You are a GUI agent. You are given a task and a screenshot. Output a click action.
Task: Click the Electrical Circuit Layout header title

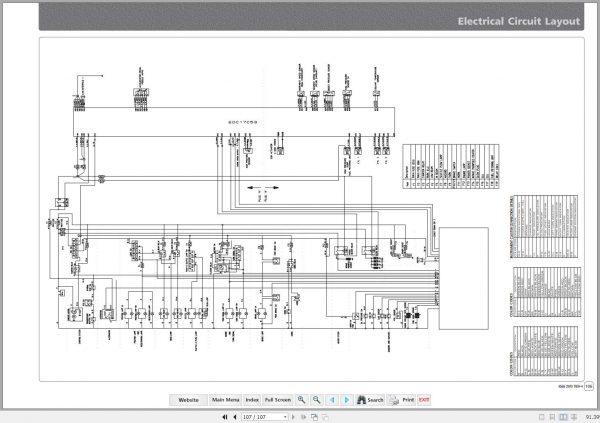coord(519,21)
